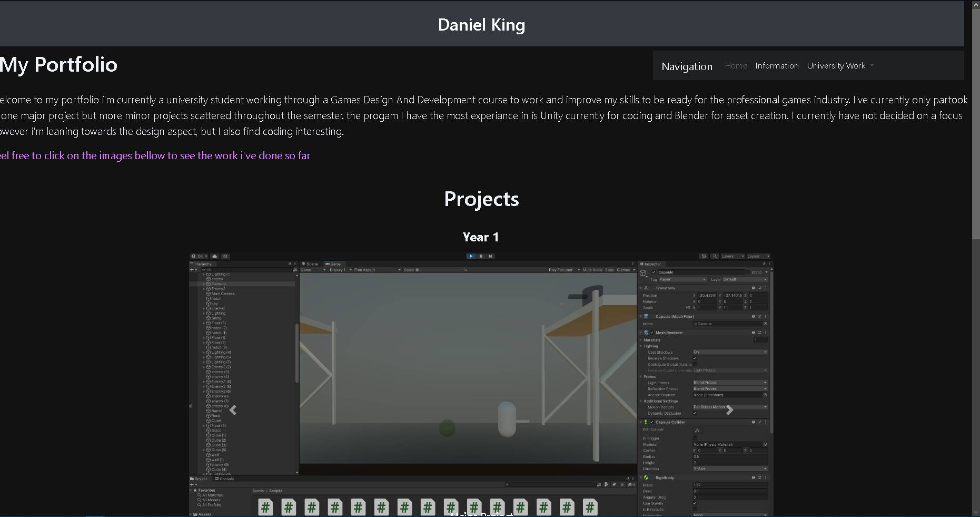Image resolution: width=980 pixels, height=517 pixels.
Task: Advance to the next carousel slide
Action: tap(729, 410)
